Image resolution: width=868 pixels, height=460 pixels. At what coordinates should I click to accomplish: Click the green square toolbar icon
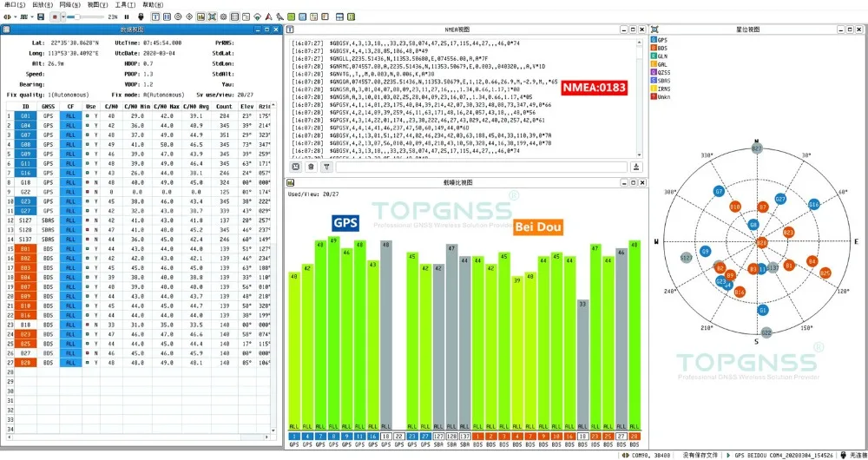291,16
